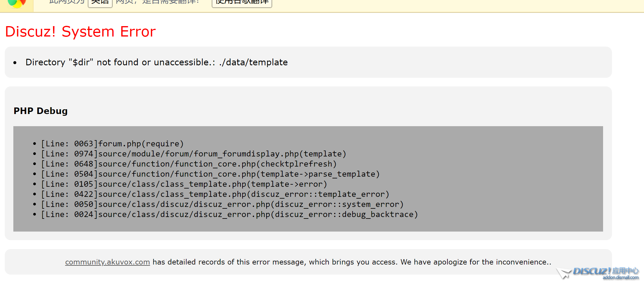Click the colorful browser translate icon

tap(17, 3)
